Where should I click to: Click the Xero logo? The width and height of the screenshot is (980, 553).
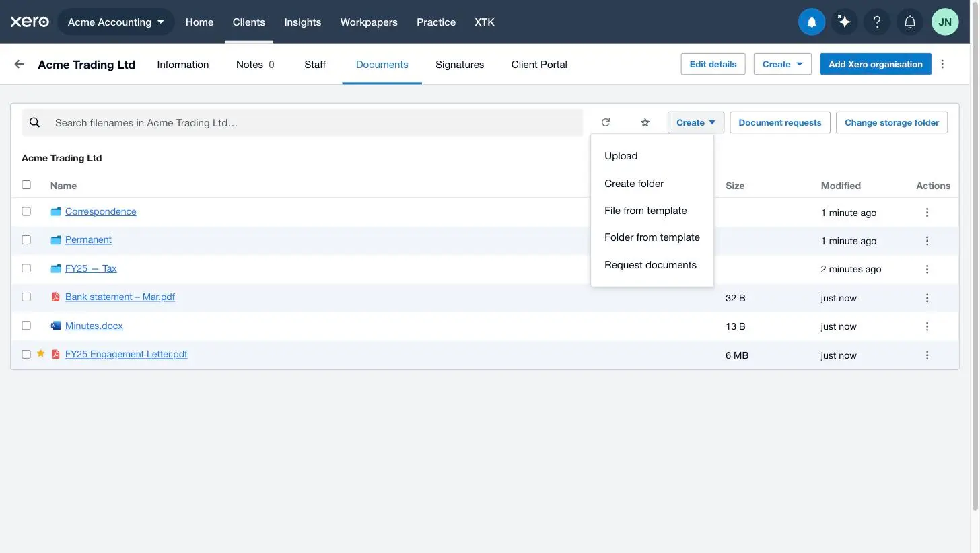[30, 22]
